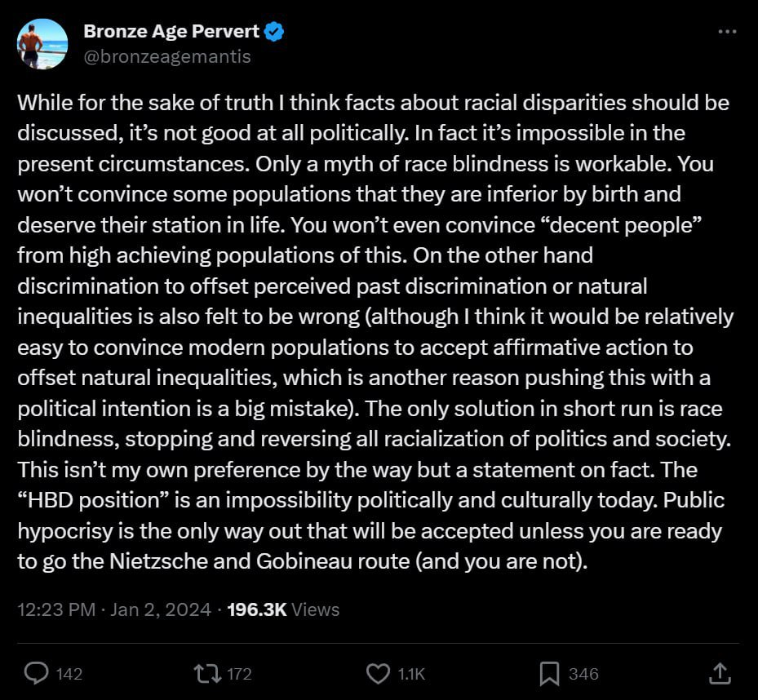This screenshot has height=700, width=758.
Task: Open the Bronze Age Pervert display name
Action: [171, 32]
